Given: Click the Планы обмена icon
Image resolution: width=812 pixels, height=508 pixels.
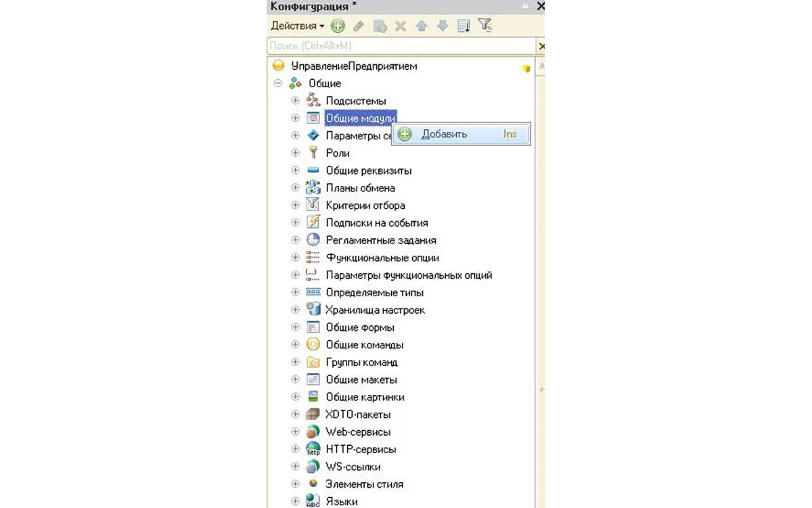Looking at the screenshot, I should 313,188.
